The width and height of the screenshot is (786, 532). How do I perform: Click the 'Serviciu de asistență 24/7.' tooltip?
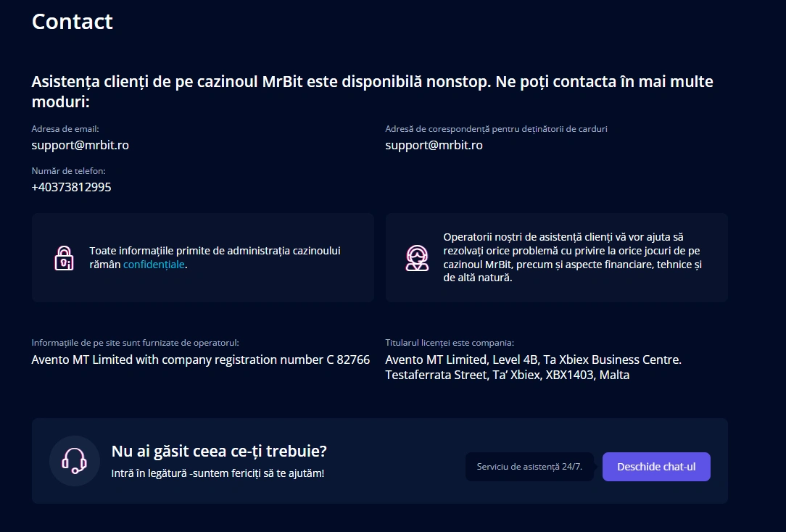(529, 467)
